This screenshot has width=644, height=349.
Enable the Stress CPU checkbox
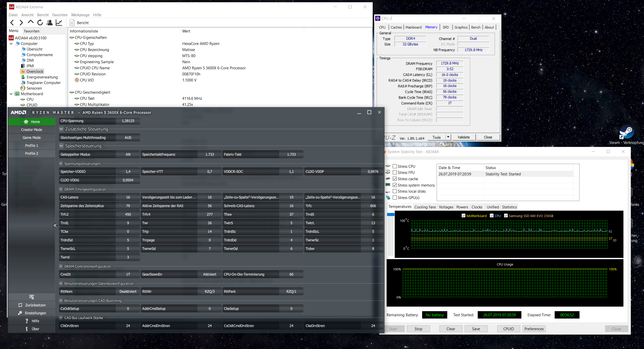(395, 166)
